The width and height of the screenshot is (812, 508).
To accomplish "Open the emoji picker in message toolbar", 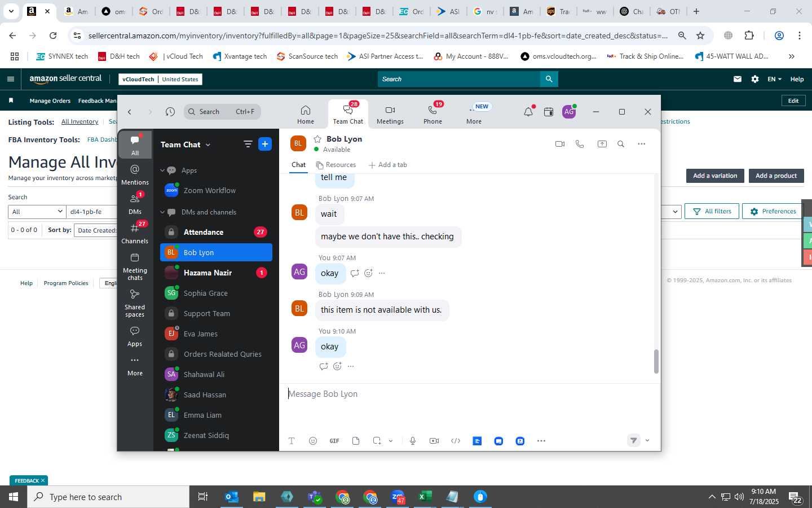I will 313,441.
